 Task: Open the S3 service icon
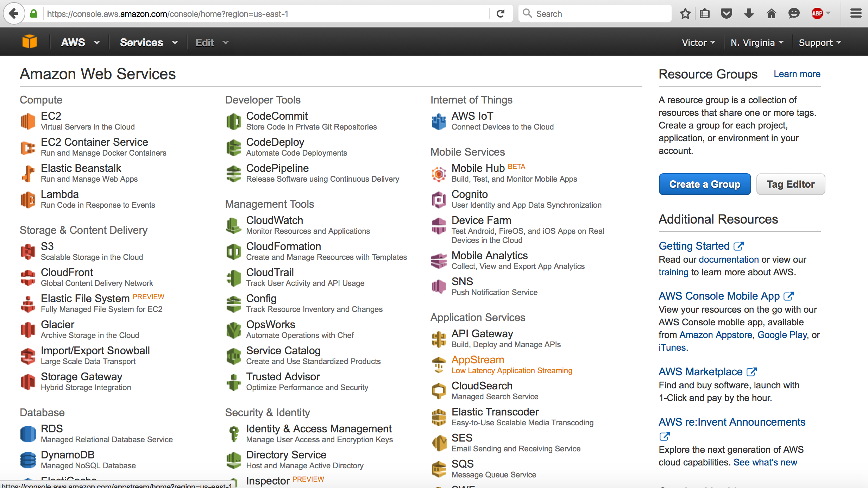[28, 251]
